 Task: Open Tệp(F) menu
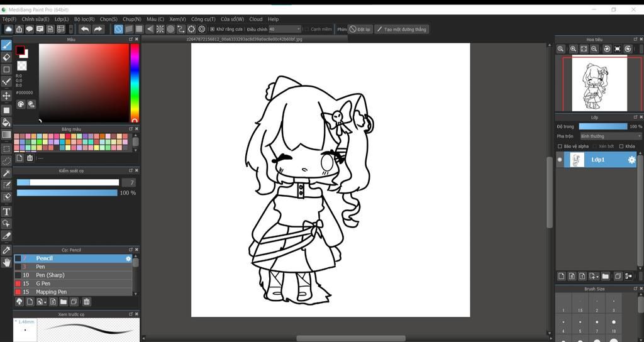[x=9, y=19]
